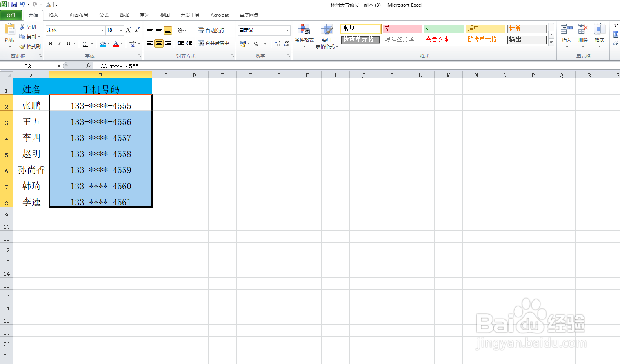Toggle italic formatting

click(x=59, y=44)
